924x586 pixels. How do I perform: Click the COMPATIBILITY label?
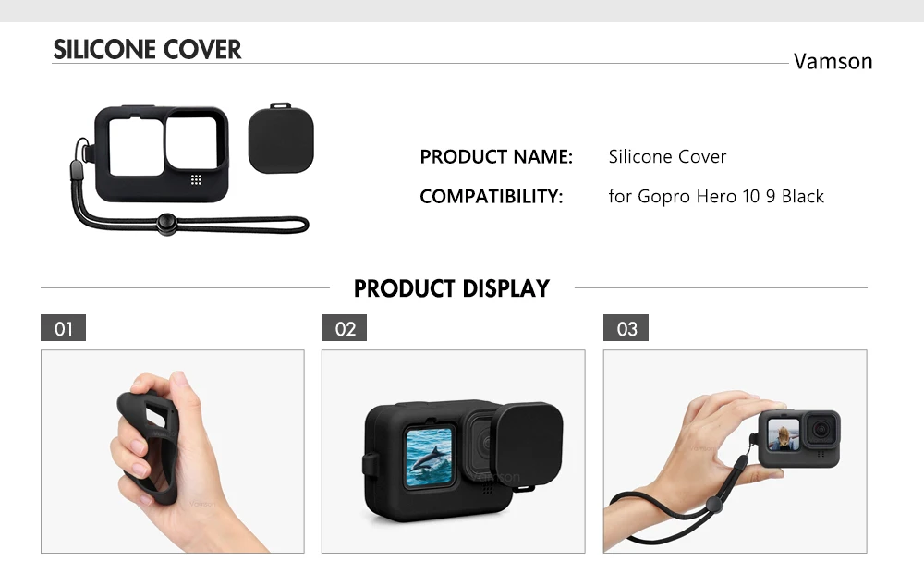[x=492, y=196]
